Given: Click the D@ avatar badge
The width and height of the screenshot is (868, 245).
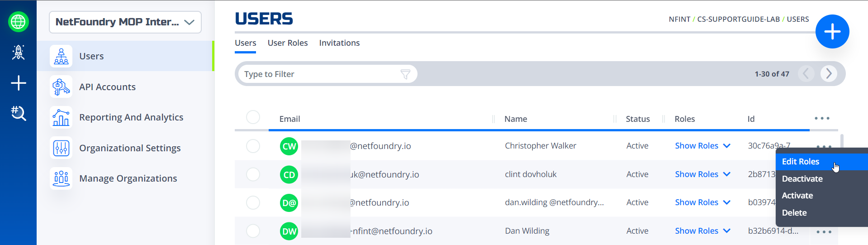Looking at the screenshot, I should [x=289, y=203].
